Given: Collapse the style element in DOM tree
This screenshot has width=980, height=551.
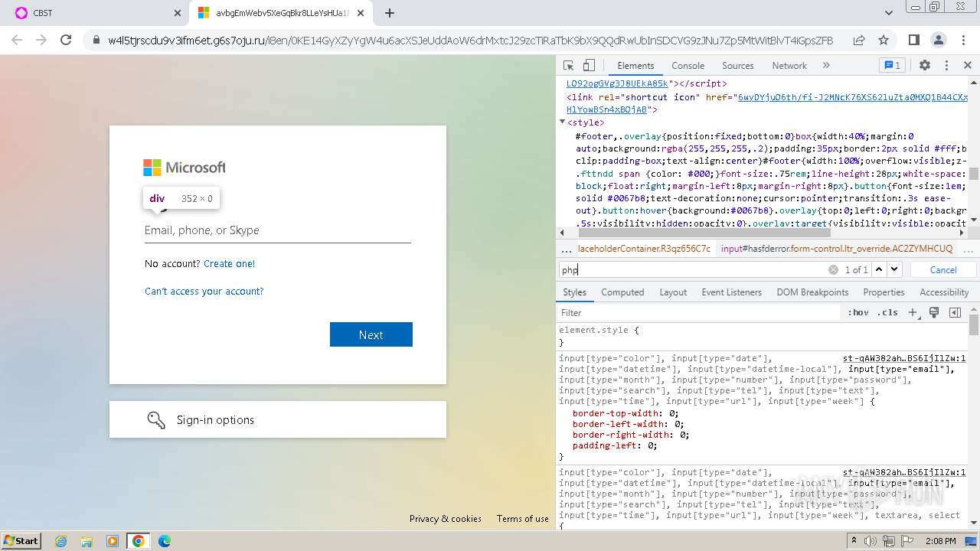Looking at the screenshot, I should point(563,122).
